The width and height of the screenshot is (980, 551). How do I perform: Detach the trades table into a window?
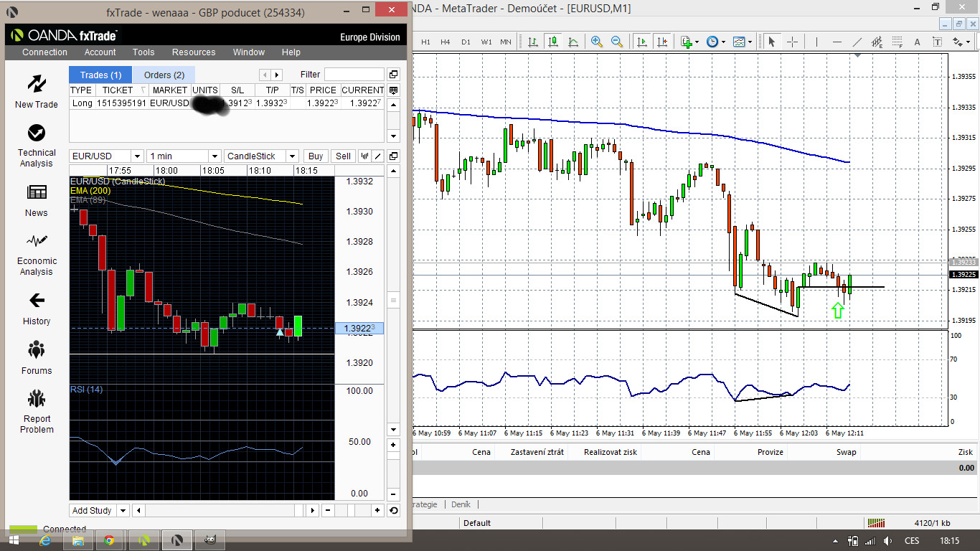click(393, 75)
